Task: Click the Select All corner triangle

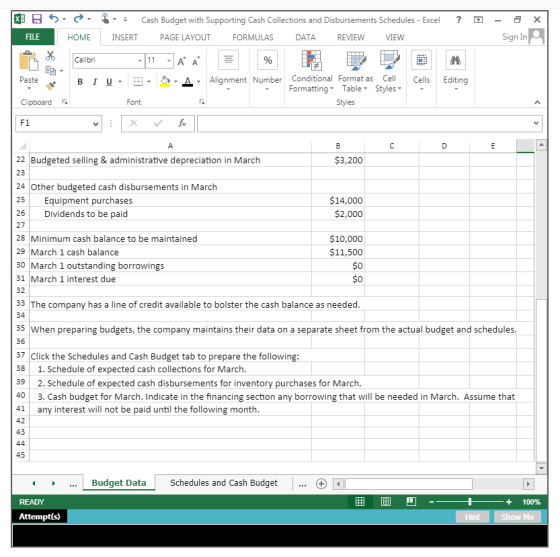Action: click(22, 146)
